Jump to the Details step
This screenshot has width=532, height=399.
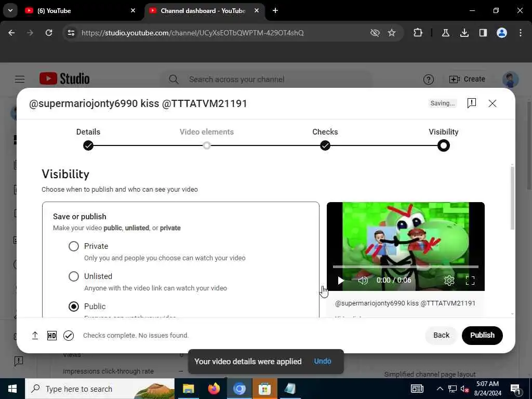88,145
